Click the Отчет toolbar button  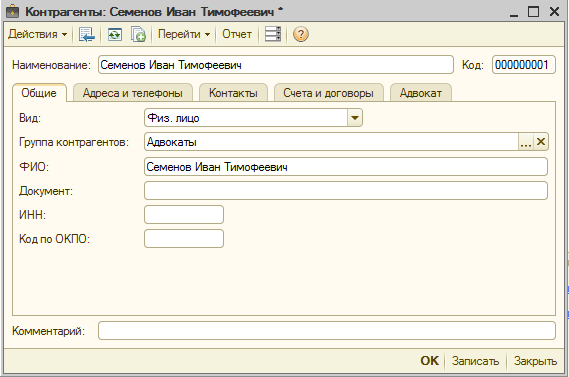[237, 34]
